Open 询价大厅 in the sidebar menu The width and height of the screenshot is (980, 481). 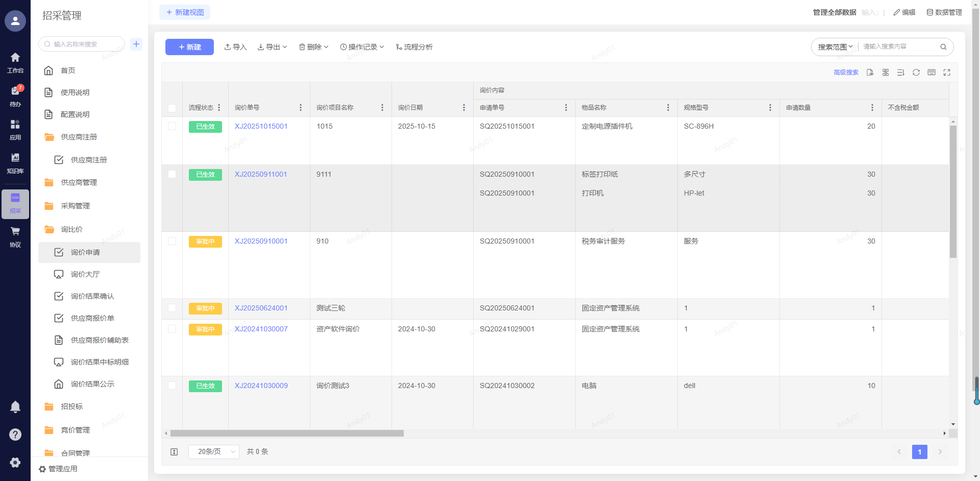click(x=85, y=274)
